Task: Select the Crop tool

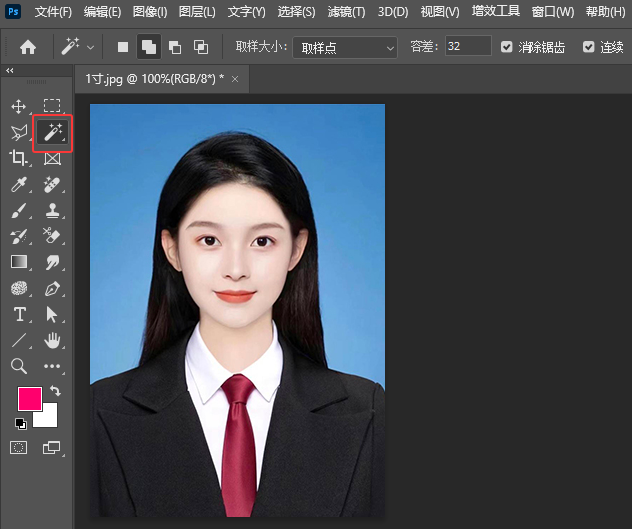Action: pos(18,158)
